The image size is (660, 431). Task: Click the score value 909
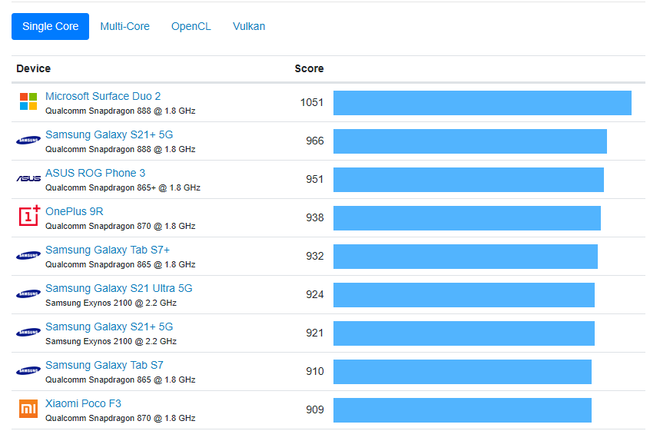(314, 410)
